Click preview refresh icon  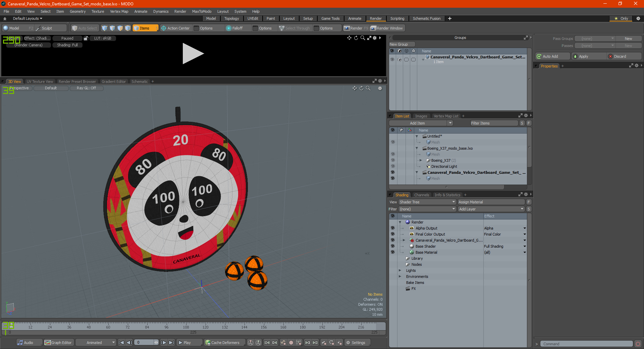point(356,38)
